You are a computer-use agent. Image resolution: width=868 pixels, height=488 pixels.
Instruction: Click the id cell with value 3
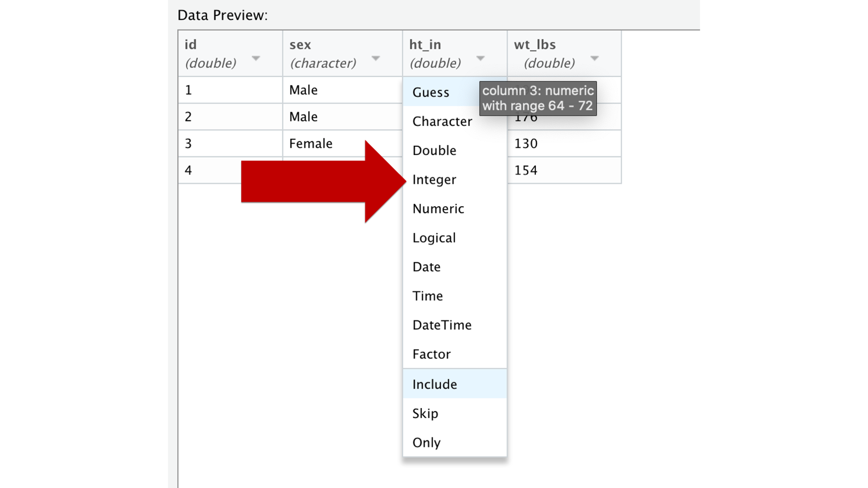230,144
